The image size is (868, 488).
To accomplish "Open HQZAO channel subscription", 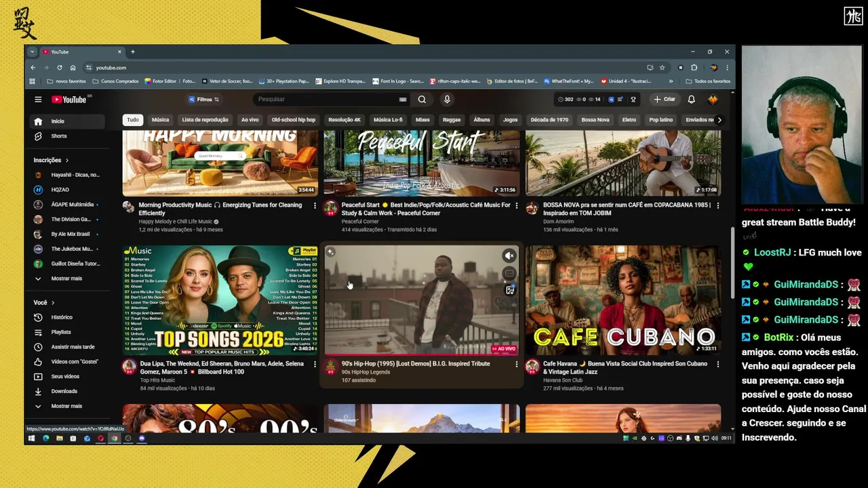I will 66,190.
